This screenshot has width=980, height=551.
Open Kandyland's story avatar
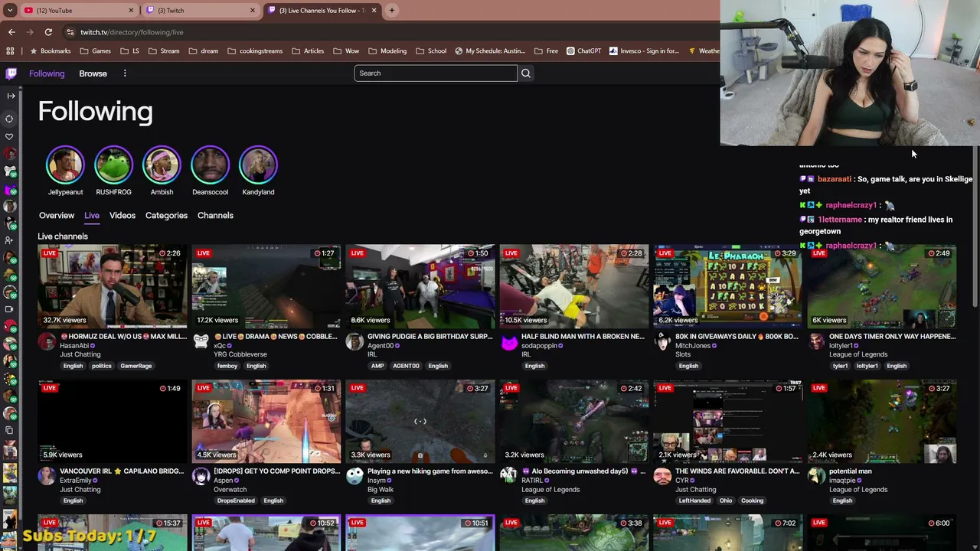point(258,165)
